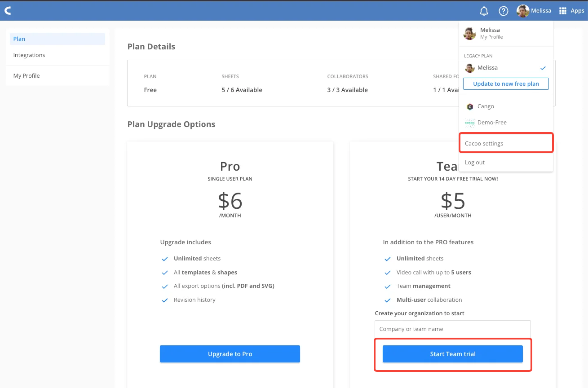The height and width of the screenshot is (388, 588).
Task: Open help using the question mark icon
Action: click(503, 11)
